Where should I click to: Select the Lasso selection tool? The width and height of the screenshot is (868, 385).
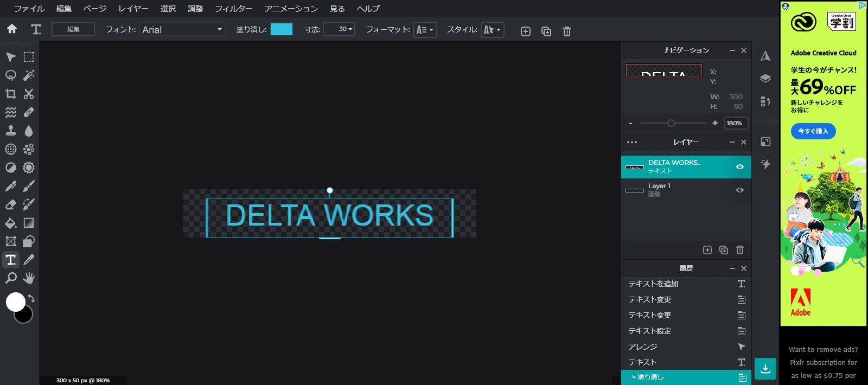[10, 75]
